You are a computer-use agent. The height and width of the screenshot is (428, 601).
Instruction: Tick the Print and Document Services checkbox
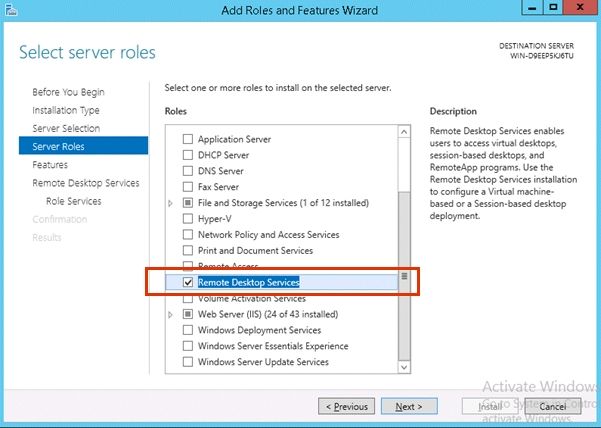pos(188,251)
